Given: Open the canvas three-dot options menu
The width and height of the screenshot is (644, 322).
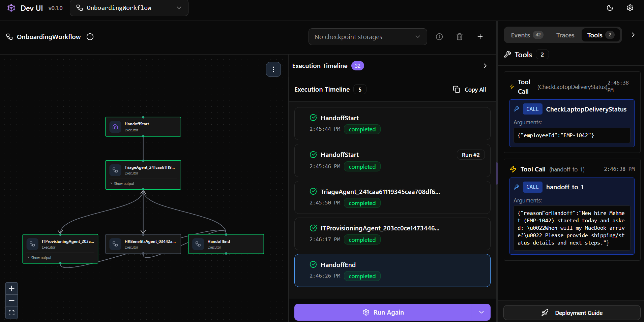Looking at the screenshot, I should tap(273, 69).
